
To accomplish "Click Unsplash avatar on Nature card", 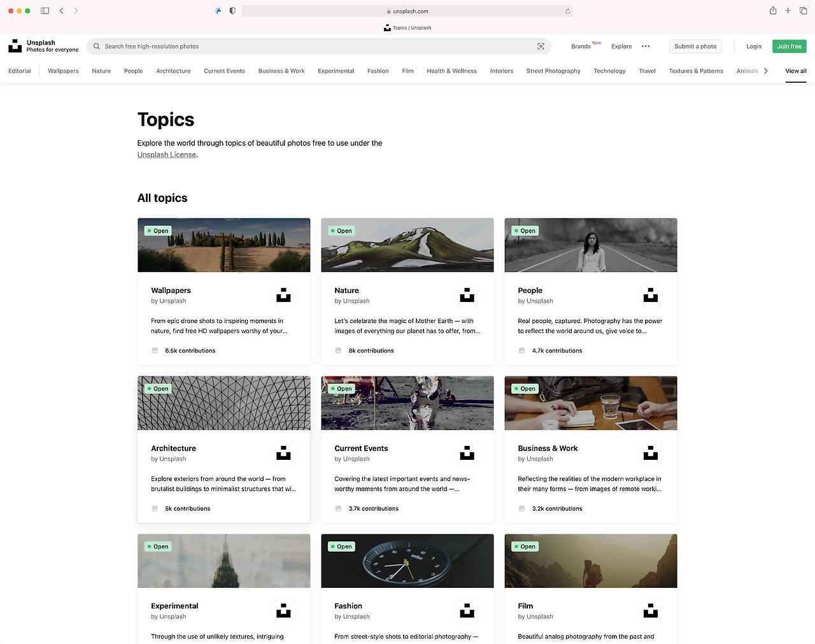I will point(467,296).
